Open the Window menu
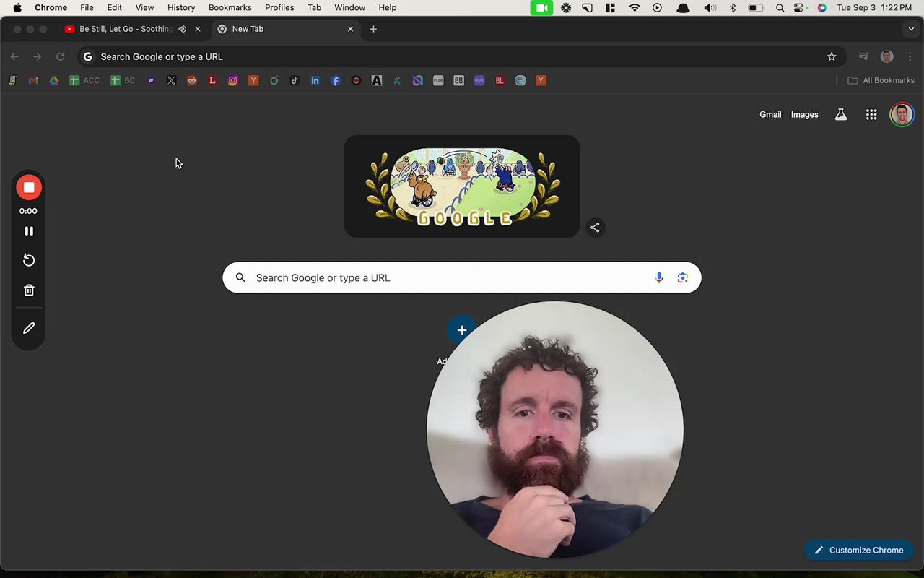Image resolution: width=924 pixels, height=578 pixels. [349, 7]
